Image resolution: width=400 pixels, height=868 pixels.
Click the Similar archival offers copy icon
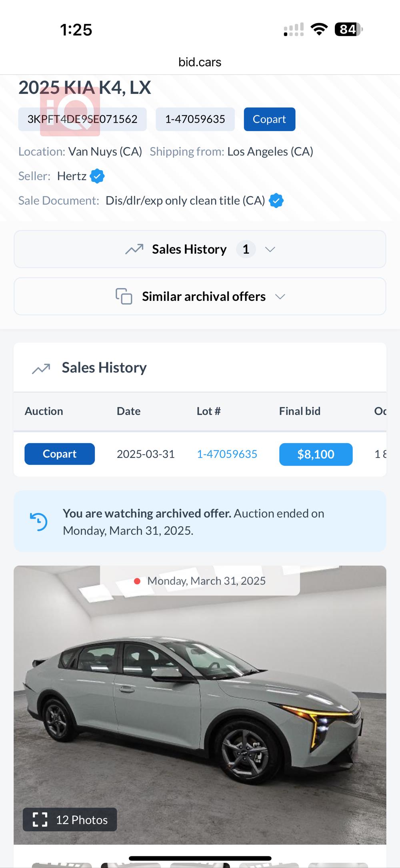click(x=124, y=297)
